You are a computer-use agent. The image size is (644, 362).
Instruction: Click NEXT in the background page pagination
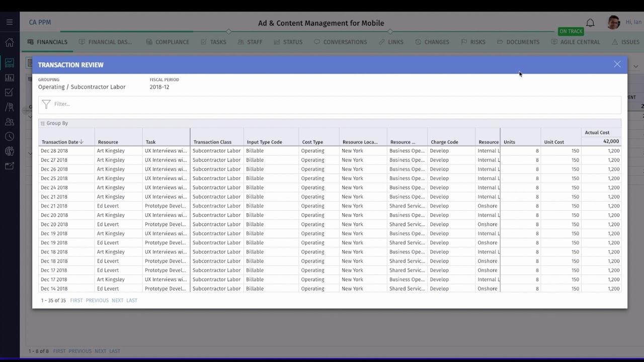(100, 351)
